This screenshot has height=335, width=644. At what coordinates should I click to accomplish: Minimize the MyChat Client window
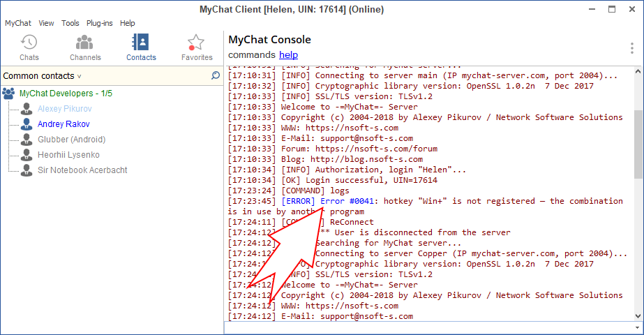[x=592, y=9]
